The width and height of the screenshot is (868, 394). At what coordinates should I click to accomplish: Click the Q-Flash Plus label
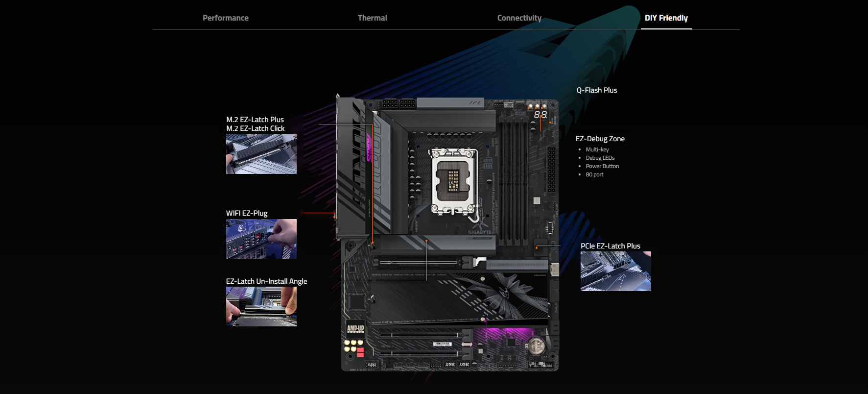pos(597,90)
